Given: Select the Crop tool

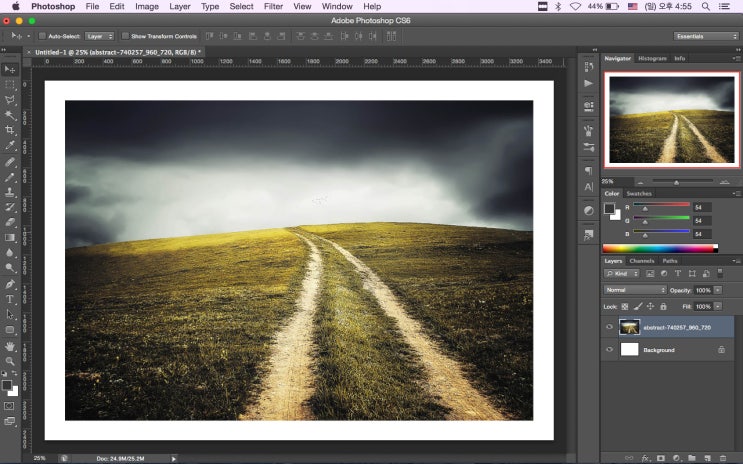Looking at the screenshot, I should coord(10,130).
